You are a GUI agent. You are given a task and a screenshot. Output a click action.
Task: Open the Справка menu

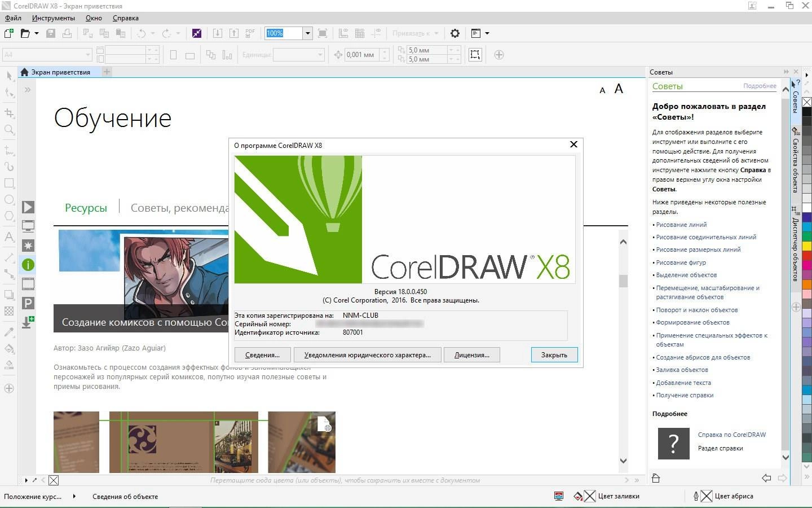[125, 17]
